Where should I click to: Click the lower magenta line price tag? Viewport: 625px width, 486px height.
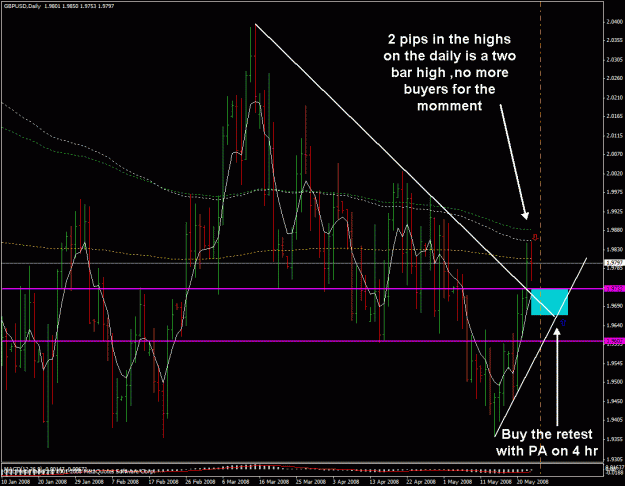(614, 341)
